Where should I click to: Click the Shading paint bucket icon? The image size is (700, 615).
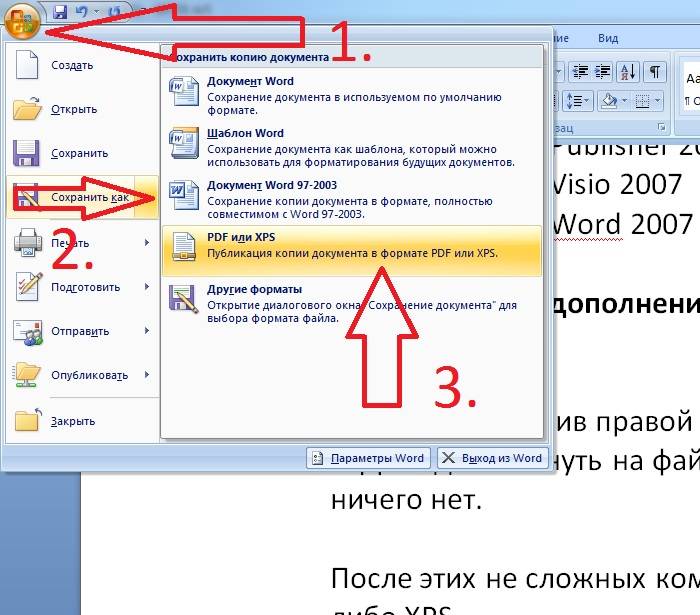pyautogui.click(x=609, y=101)
